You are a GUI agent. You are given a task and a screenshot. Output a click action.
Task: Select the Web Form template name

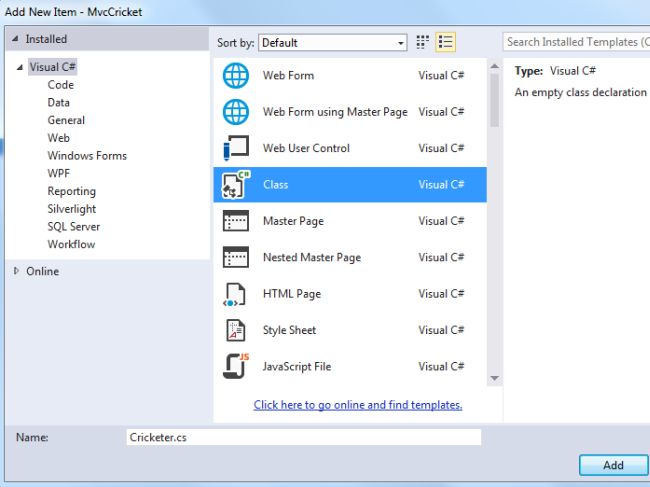[288, 75]
